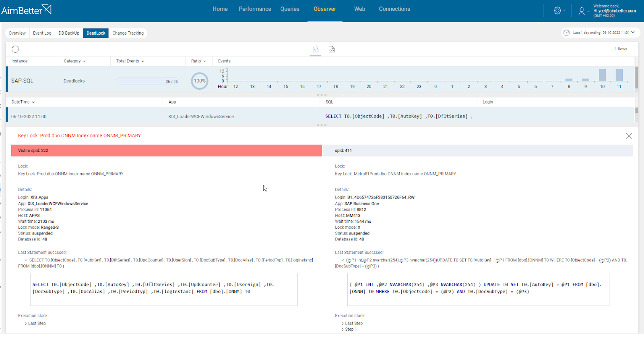Click the AimBetter logo
The image size is (644, 342).
26,10
